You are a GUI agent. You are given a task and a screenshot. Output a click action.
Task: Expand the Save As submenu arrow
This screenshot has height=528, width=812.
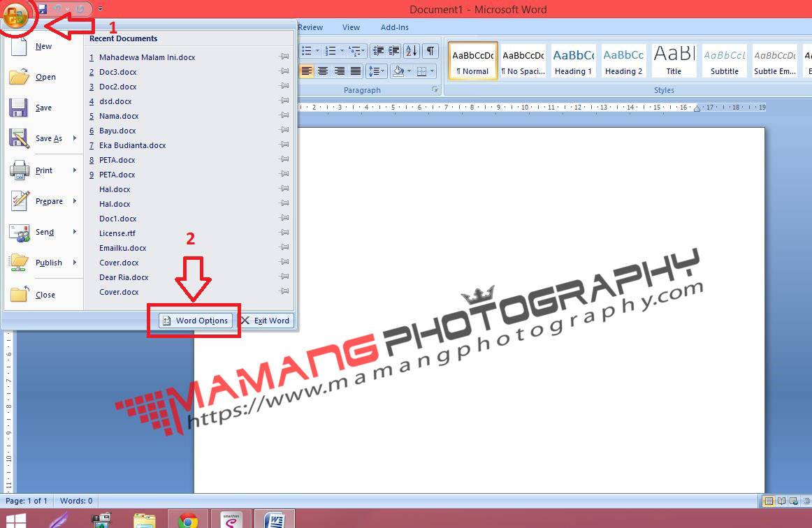pos(75,138)
